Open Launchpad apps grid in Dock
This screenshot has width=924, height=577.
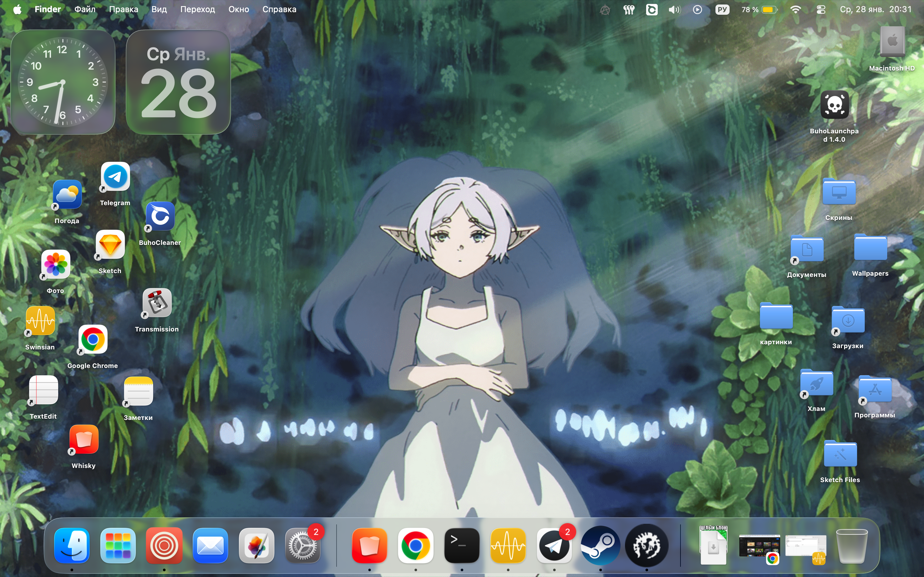tap(118, 546)
